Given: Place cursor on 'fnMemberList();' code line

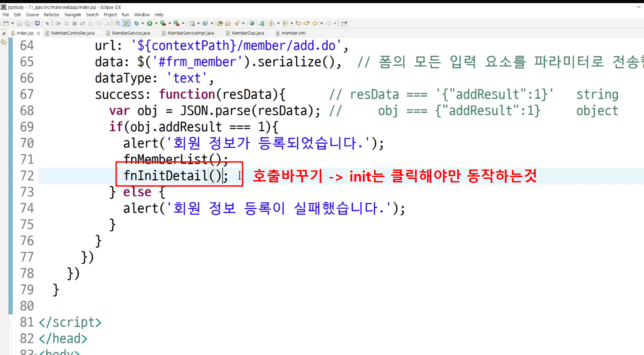Looking at the screenshot, I should click(176, 159).
